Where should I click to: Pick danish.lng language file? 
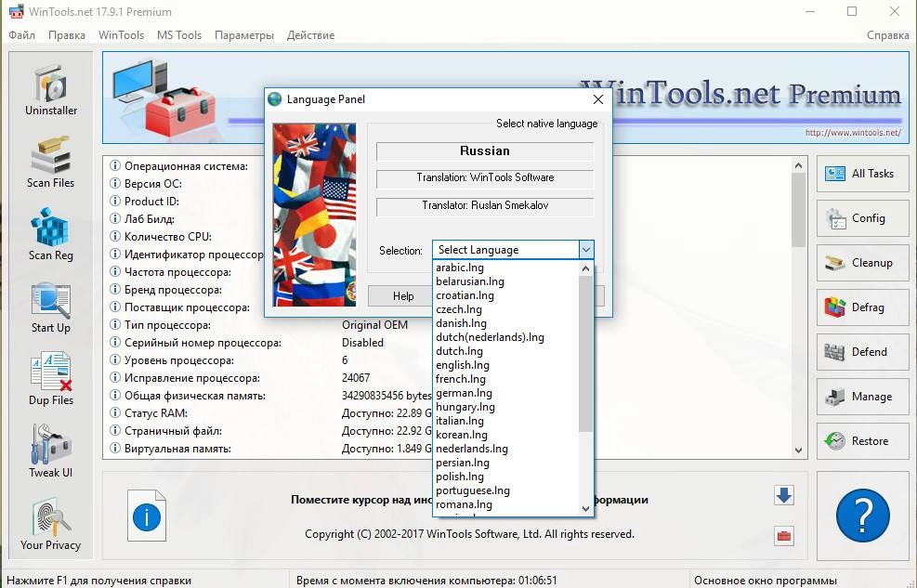click(x=505, y=323)
